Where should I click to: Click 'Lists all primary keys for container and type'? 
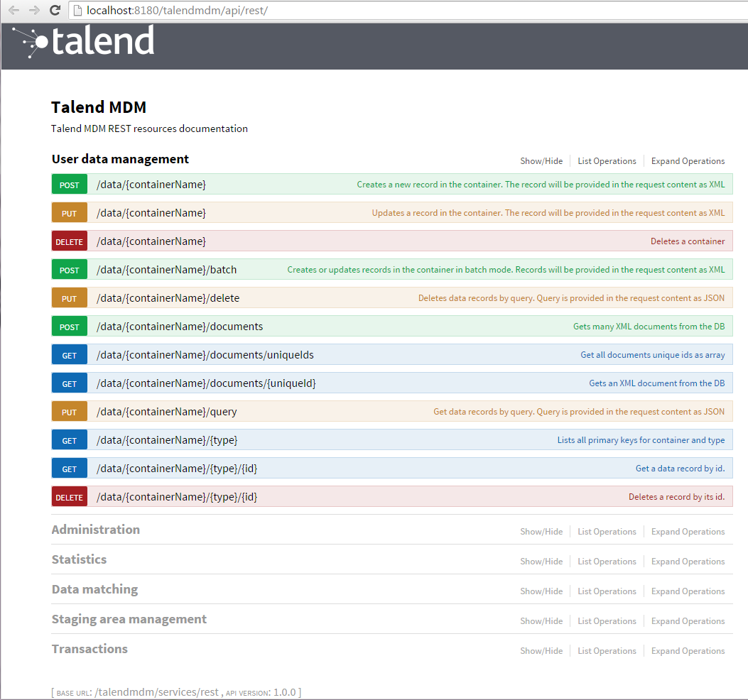(x=641, y=440)
